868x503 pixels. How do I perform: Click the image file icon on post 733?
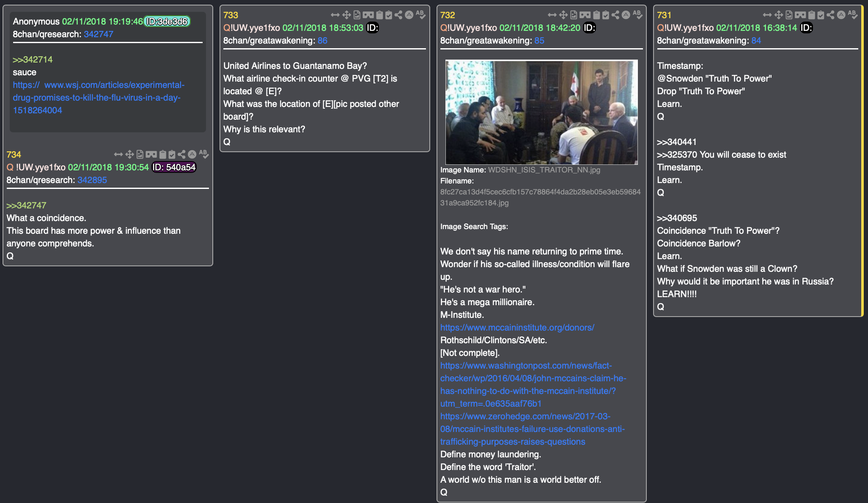click(357, 15)
